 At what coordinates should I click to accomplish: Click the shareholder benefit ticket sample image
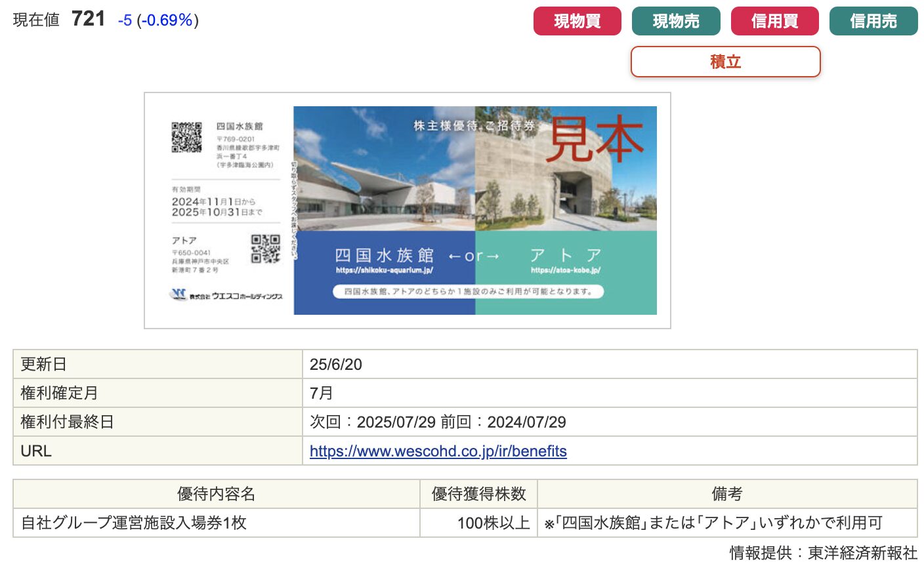[408, 211]
